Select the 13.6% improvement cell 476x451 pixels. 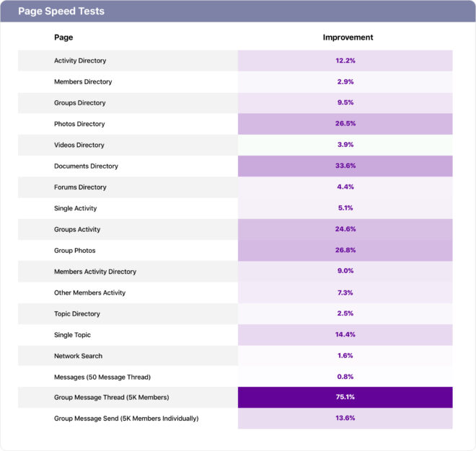coord(345,419)
